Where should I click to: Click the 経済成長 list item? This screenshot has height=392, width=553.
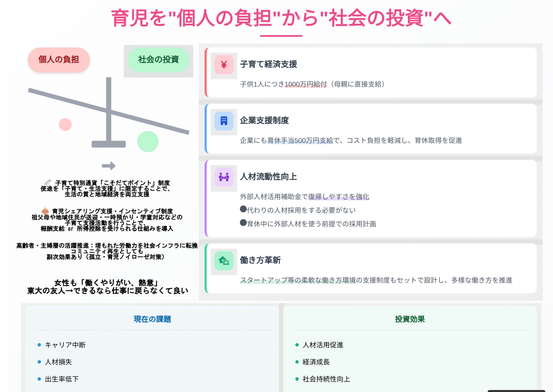316,362
